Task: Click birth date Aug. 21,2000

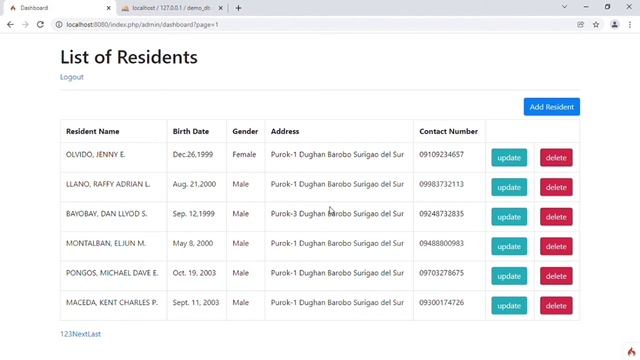Action: tap(194, 184)
